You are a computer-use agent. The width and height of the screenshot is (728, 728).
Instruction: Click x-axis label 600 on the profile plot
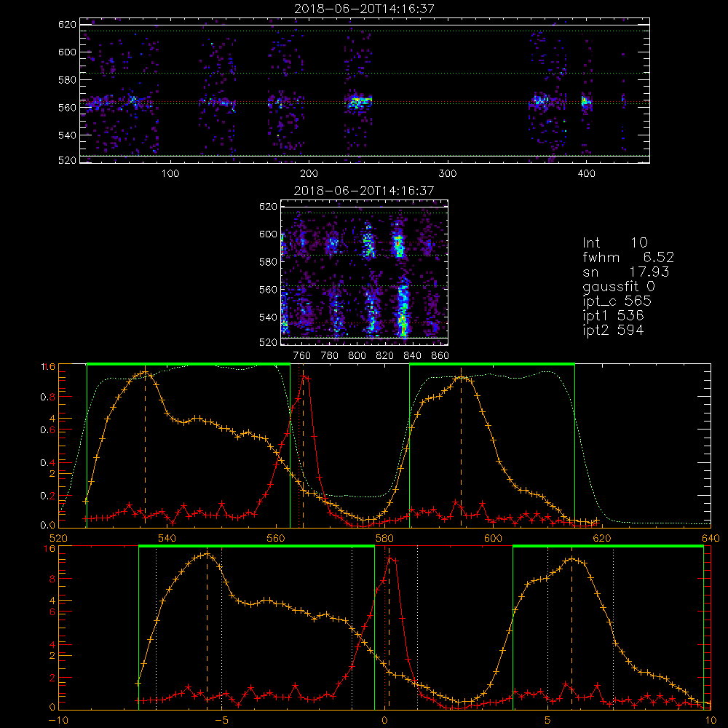pyautogui.click(x=493, y=538)
